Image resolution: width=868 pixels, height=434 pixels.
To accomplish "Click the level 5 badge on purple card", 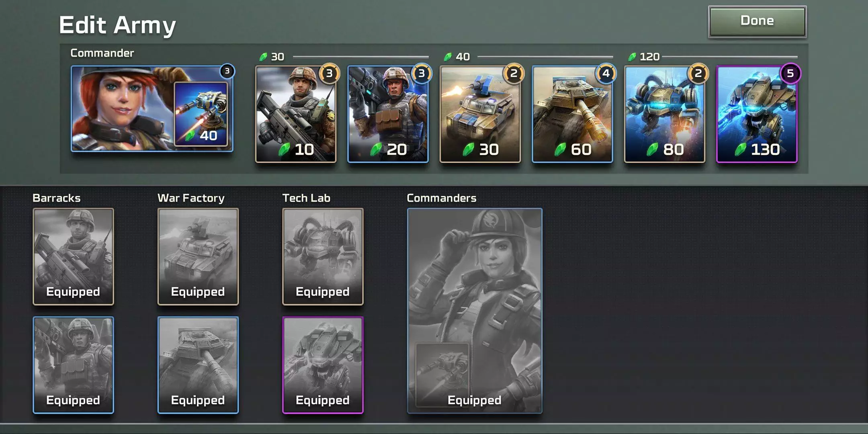I will 790,74.
